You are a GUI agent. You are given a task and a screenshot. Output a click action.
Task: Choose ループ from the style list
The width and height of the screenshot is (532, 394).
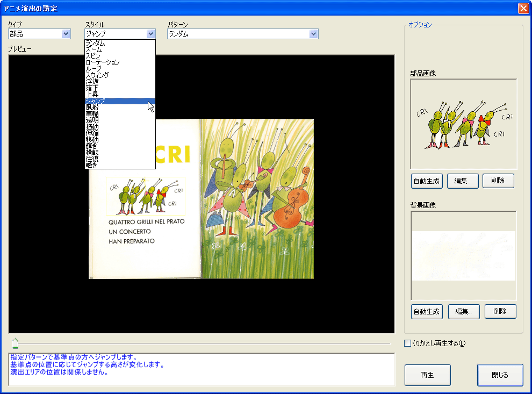[x=120, y=69]
